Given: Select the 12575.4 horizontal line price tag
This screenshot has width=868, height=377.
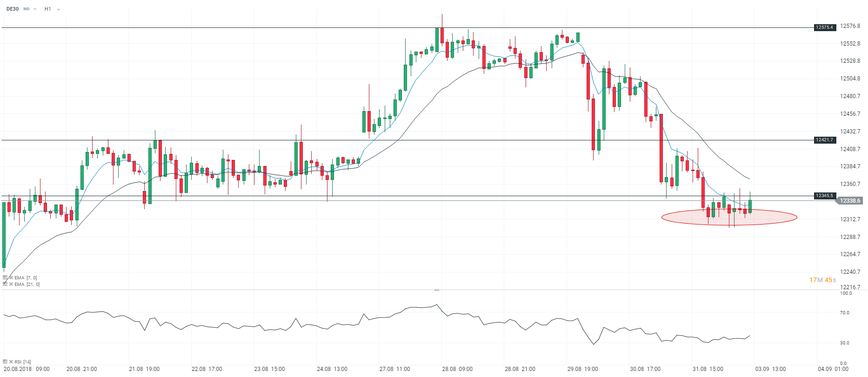Looking at the screenshot, I should (824, 27).
